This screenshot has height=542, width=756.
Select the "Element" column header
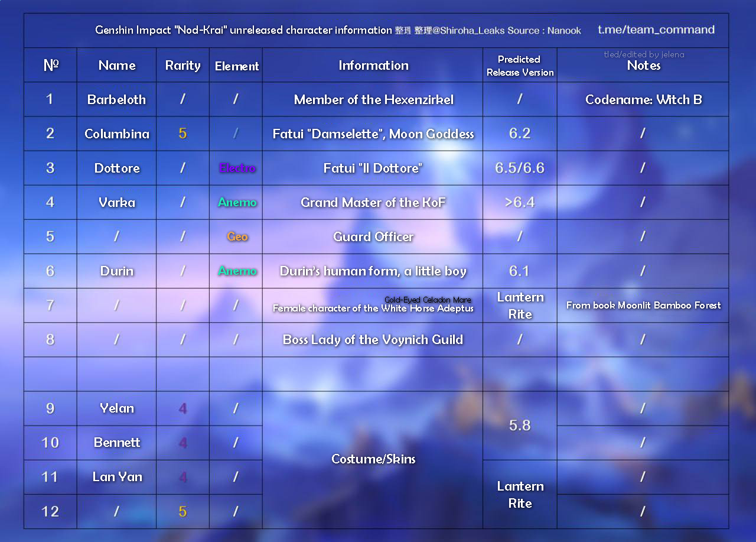237,66
